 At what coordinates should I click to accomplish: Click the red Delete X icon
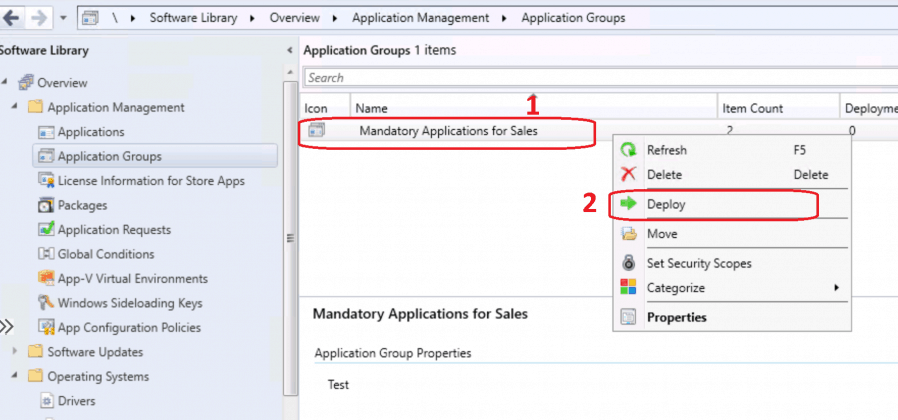point(629,174)
